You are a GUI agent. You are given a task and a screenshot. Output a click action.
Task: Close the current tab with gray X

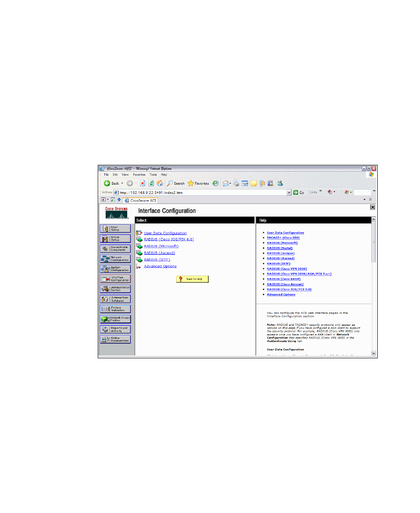coord(371,200)
